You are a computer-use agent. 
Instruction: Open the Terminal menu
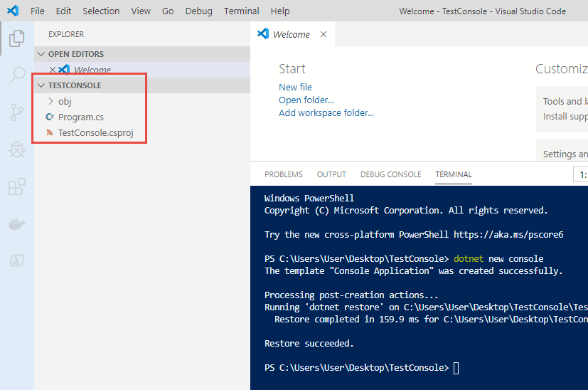(242, 11)
